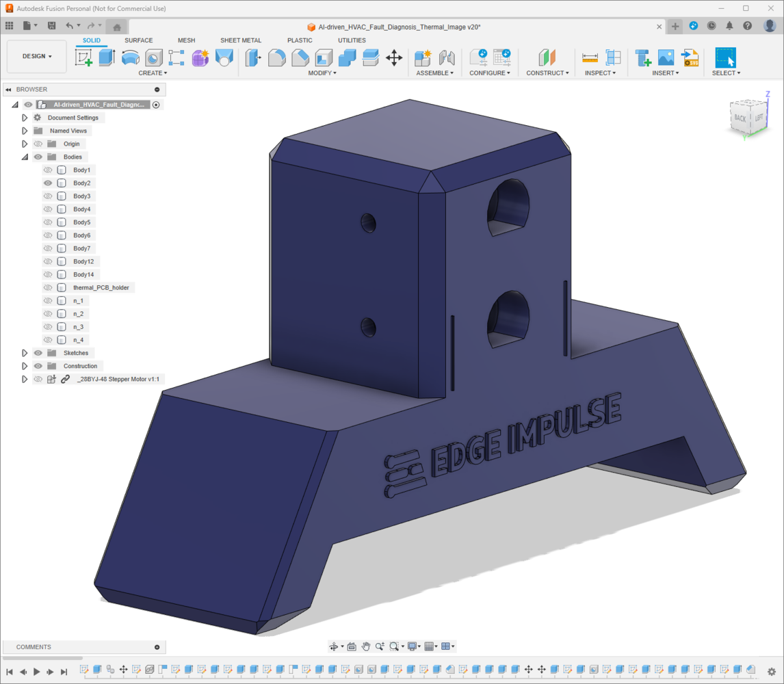
Task: Expand the Named Views folder
Action: coord(25,131)
